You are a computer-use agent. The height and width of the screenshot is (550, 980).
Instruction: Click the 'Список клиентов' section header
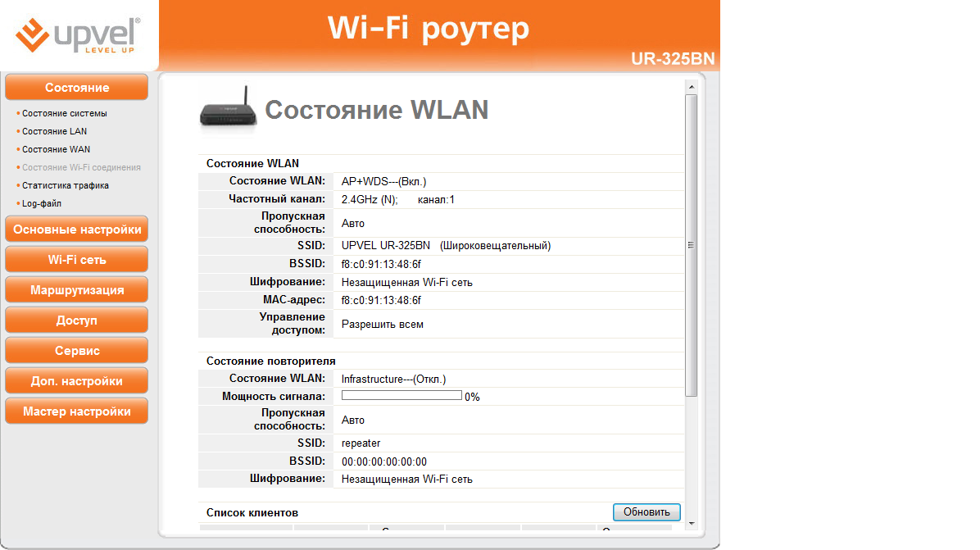252,512
